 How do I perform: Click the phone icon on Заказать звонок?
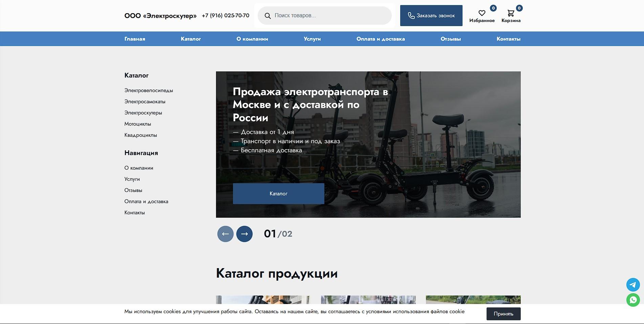[411, 15]
